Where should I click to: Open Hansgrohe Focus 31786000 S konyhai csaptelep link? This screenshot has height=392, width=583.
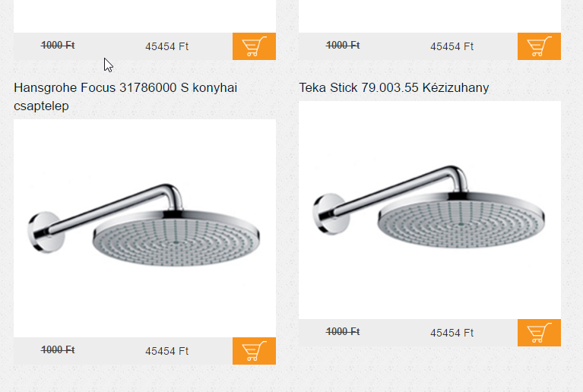[125, 96]
